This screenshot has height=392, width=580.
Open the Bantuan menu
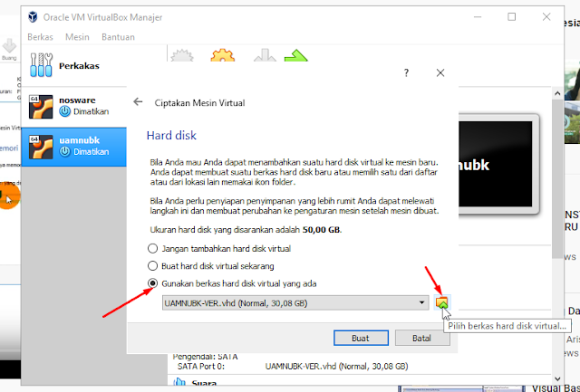[118, 37]
